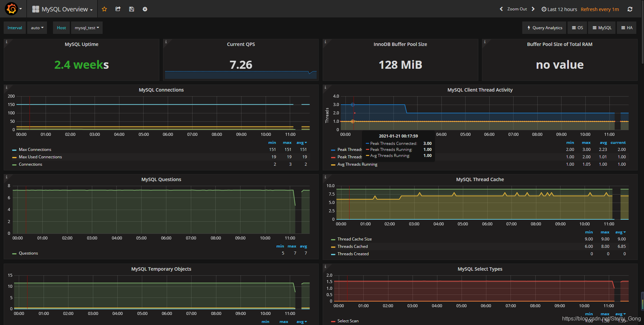Sort MySQL Questions legend by max
Screen dimensions: 644x325
coord(292,246)
